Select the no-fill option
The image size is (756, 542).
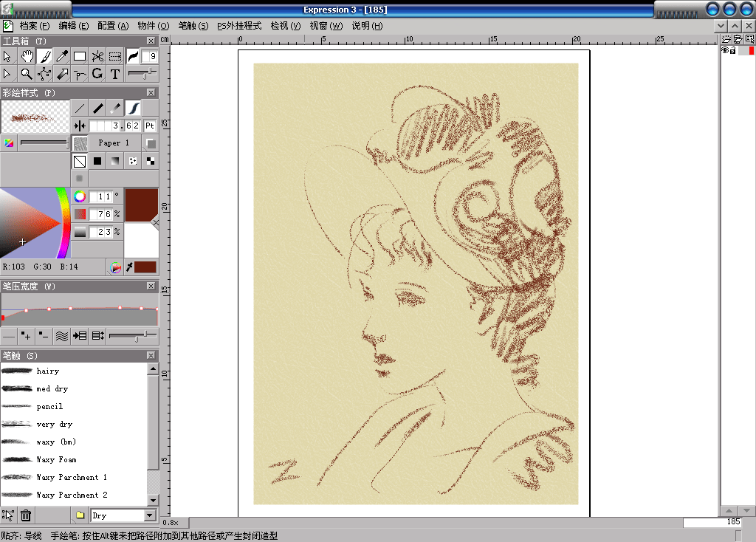[80, 161]
